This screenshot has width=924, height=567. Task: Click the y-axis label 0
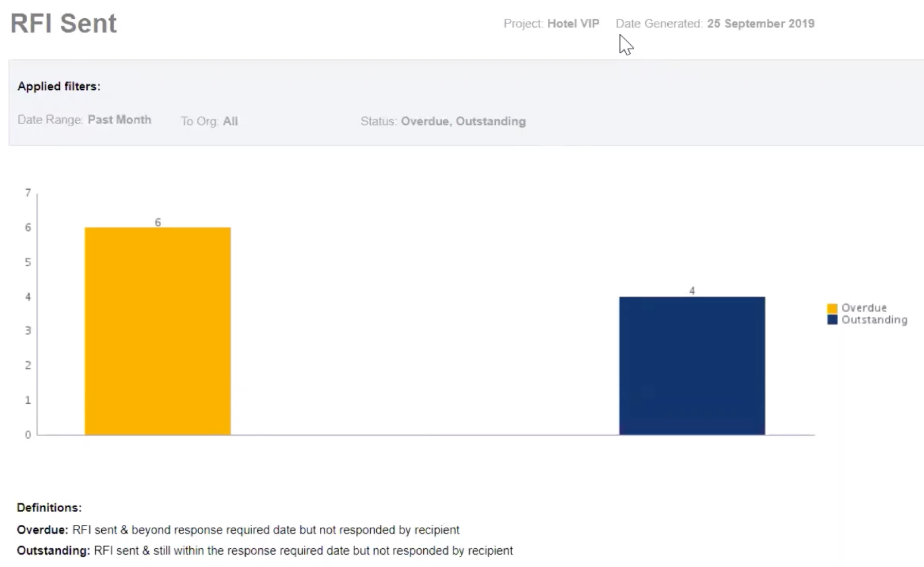click(x=28, y=435)
